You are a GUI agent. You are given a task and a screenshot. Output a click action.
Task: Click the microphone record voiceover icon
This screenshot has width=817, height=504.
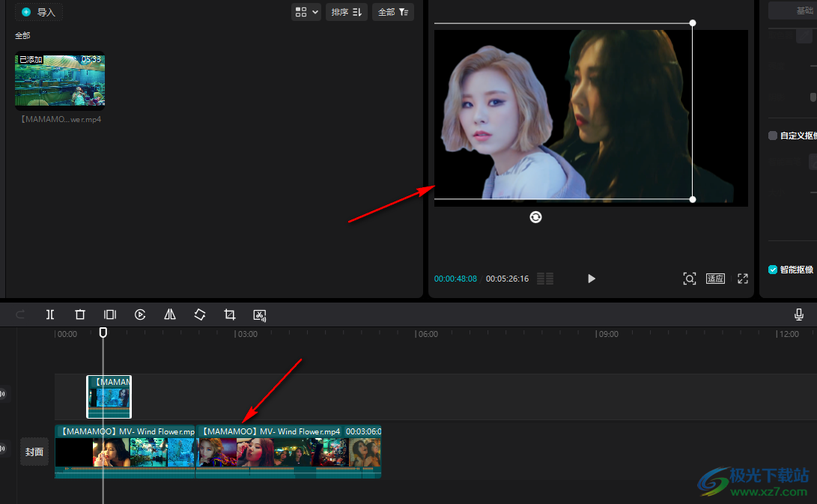point(798,315)
